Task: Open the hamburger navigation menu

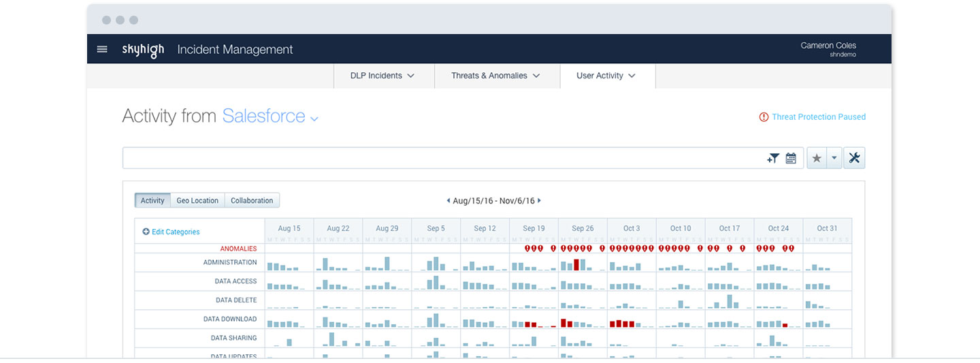Action: pos(102,49)
